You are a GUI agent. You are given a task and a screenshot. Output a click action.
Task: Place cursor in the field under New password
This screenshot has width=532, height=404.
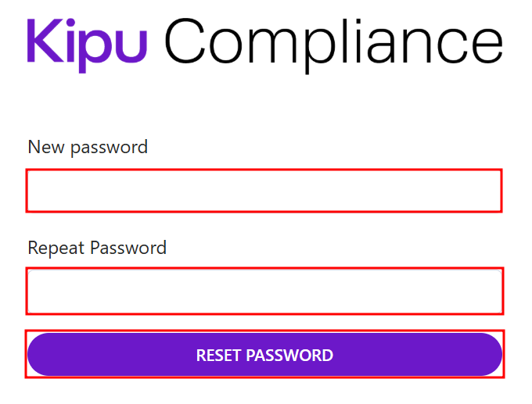(x=264, y=191)
